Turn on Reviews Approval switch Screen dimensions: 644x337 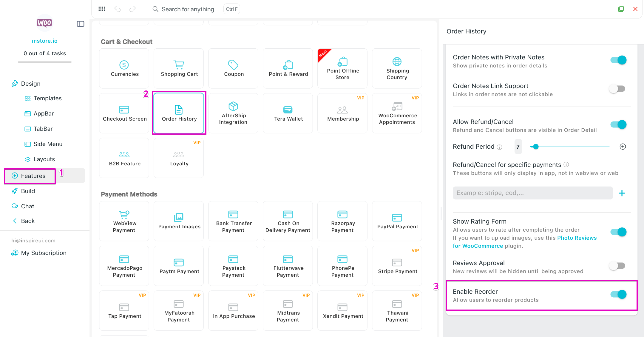(x=617, y=266)
